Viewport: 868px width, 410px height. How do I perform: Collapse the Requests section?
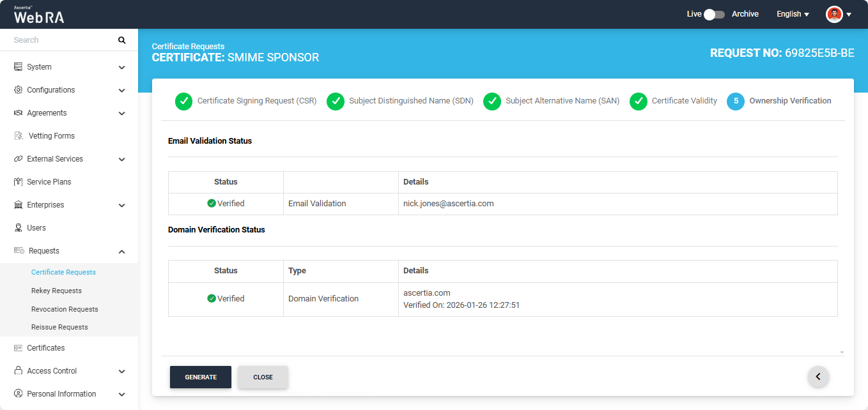click(x=121, y=251)
